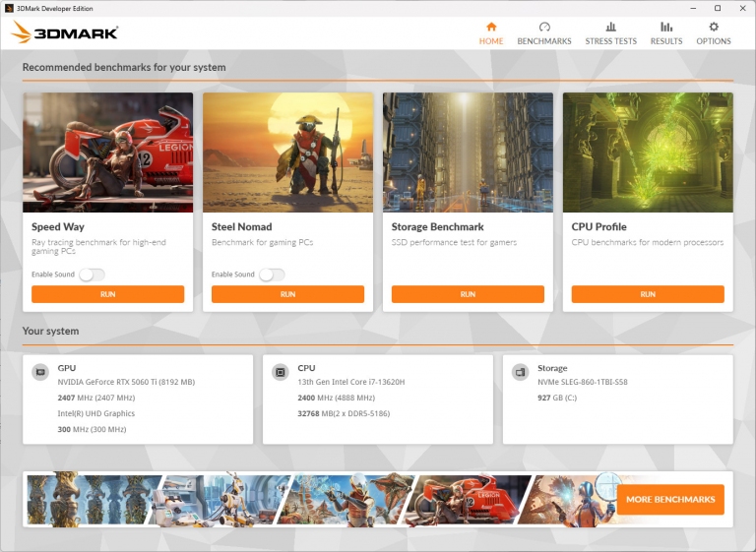Click the Results bars icon

666,27
